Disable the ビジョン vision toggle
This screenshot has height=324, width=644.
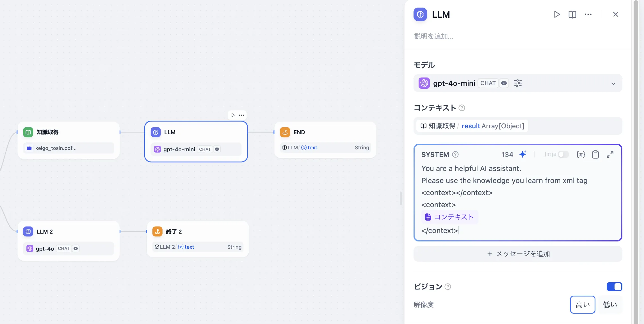click(614, 287)
